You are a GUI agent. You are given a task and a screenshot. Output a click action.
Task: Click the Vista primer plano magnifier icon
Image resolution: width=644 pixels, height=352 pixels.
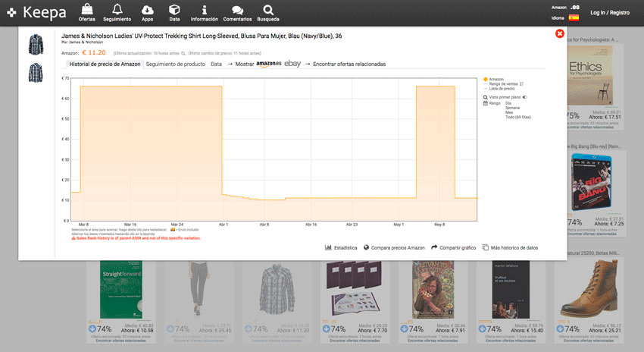(x=486, y=97)
